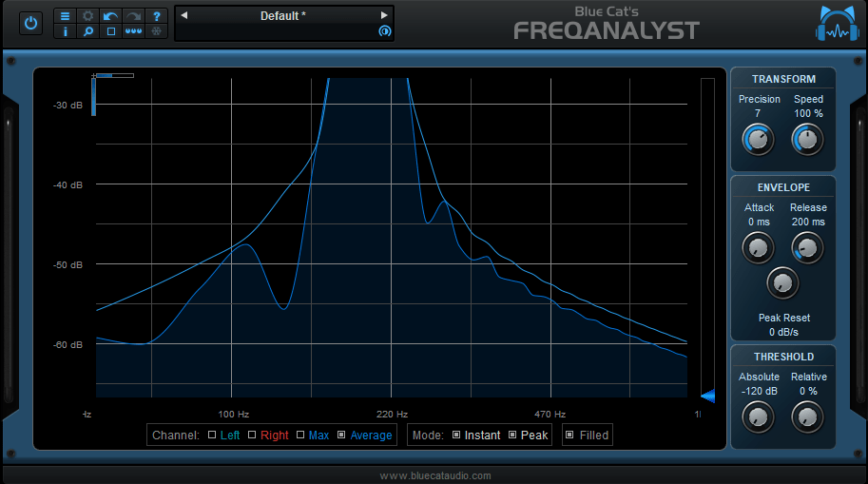Click the -40 dB axis label
This screenshot has height=484, width=868.
[68, 185]
